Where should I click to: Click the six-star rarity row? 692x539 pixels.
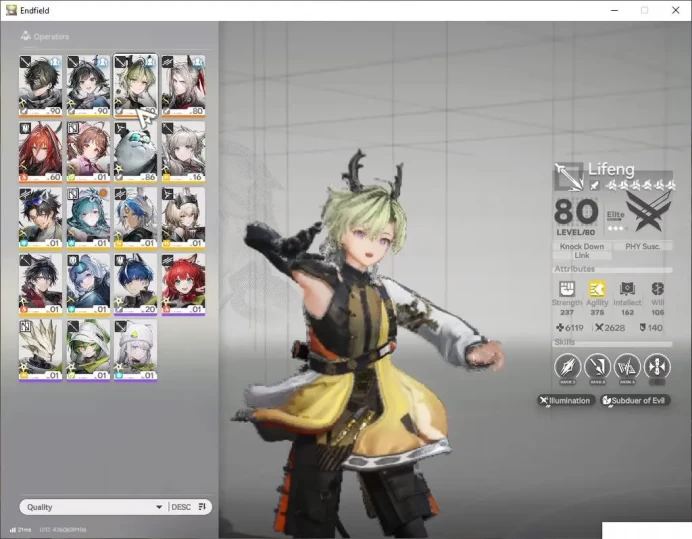(x=641, y=185)
